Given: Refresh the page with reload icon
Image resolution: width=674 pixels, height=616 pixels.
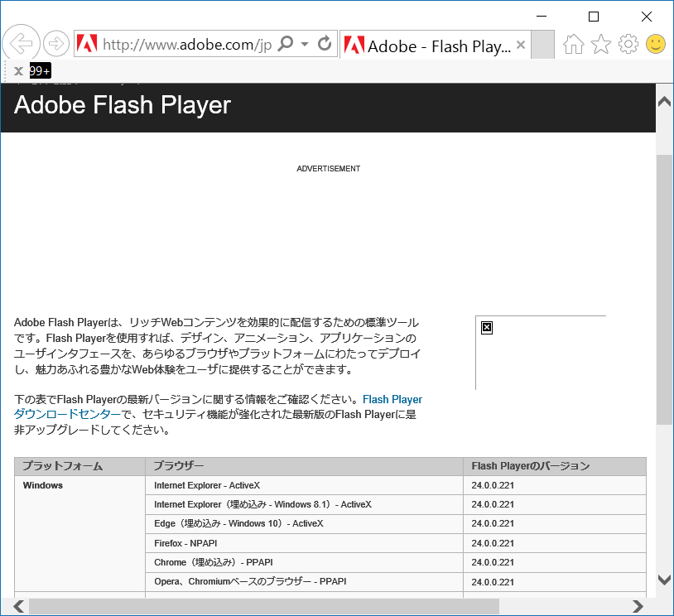Looking at the screenshot, I should (325, 43).
